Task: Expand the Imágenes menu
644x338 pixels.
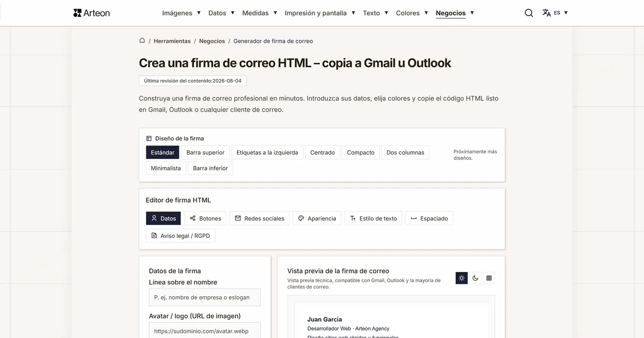Action: [181, 13]
